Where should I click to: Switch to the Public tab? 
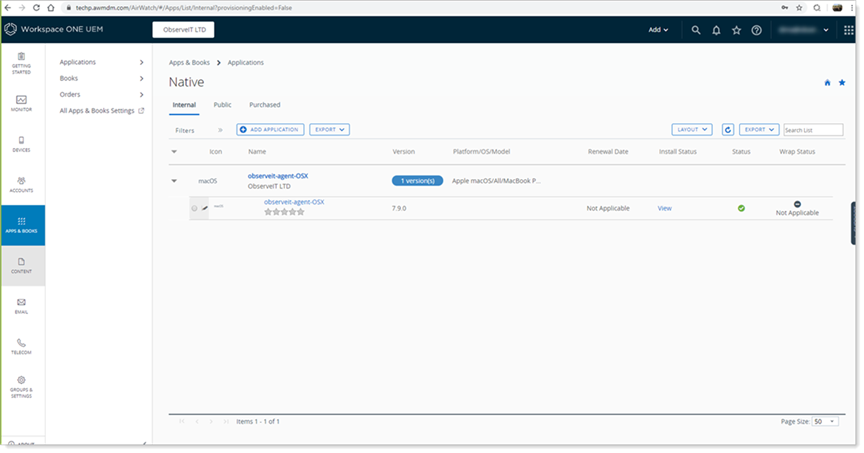pos(223,105)
